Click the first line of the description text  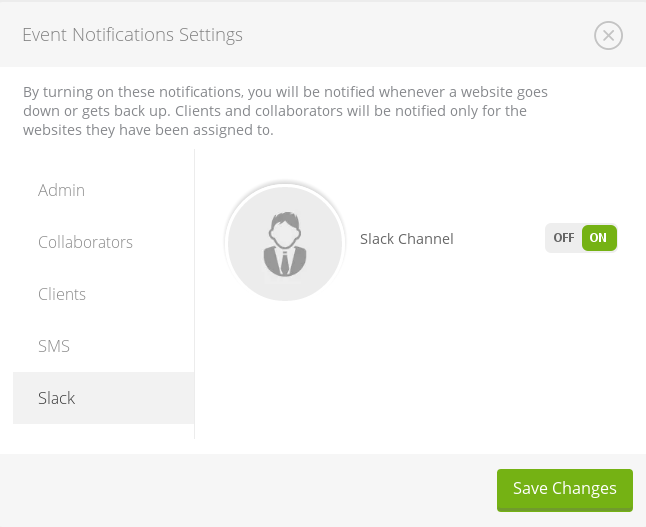click(285, 91)
